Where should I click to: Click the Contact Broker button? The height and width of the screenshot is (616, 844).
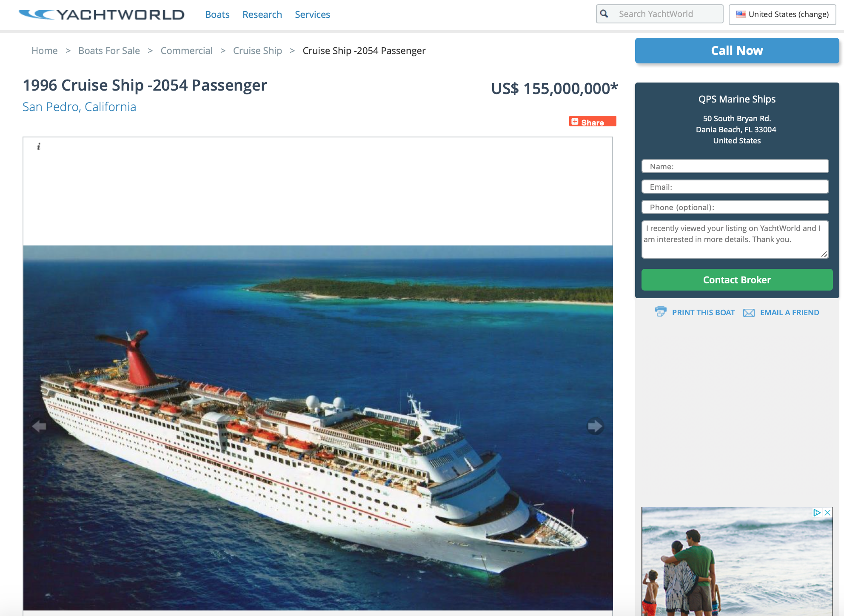737,279
